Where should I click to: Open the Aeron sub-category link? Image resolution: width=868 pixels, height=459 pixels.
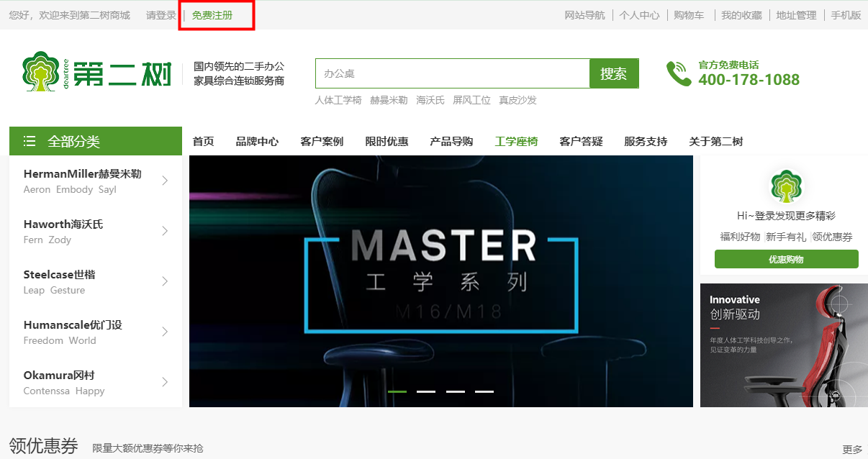[x=37, y=190]
